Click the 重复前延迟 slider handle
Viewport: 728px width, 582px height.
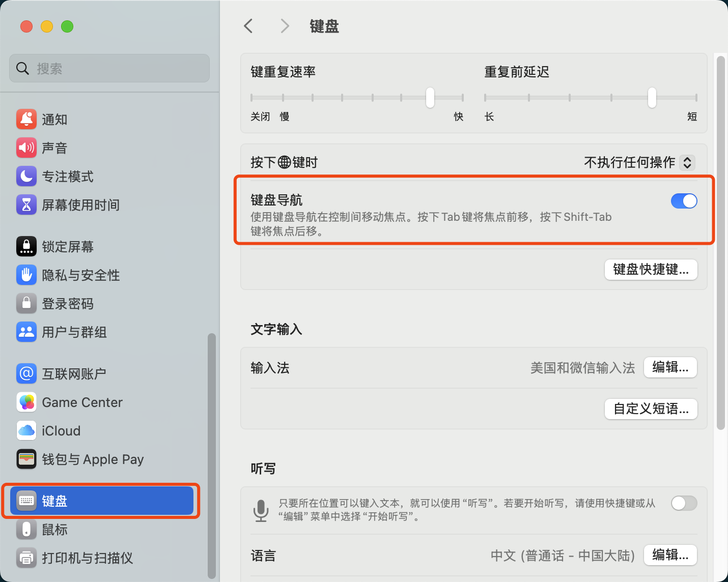652,97
